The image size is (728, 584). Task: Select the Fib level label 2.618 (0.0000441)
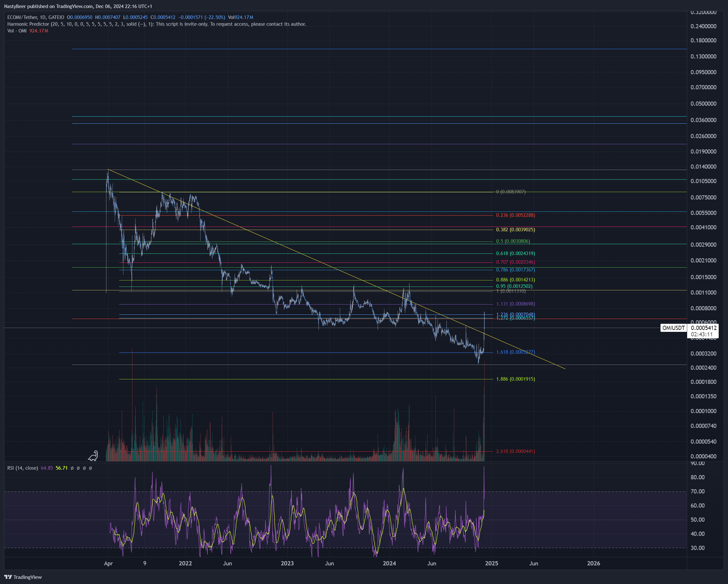tap(515, 451)
